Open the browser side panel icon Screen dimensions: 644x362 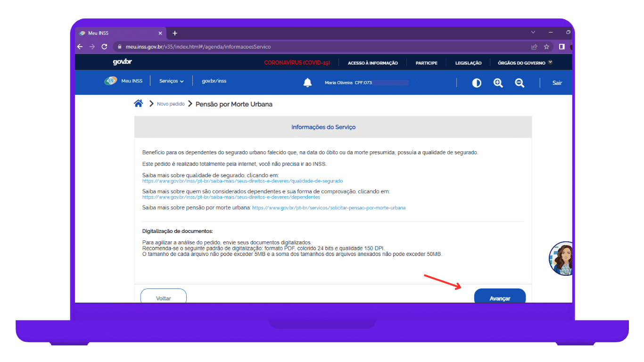click(561, 47)
